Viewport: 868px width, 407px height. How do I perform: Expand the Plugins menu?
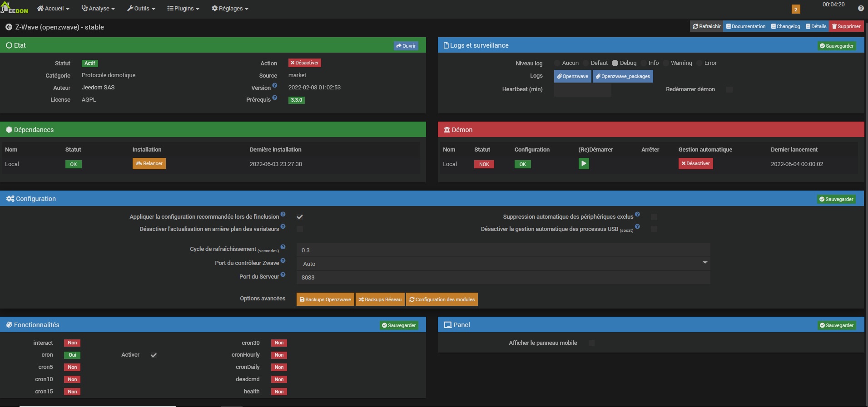point(183,8)
